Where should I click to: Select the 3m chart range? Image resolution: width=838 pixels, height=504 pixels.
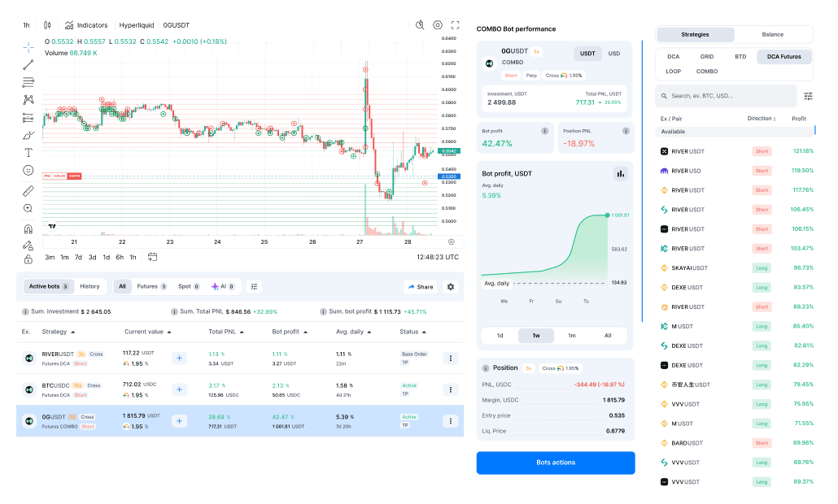(50, 258)
